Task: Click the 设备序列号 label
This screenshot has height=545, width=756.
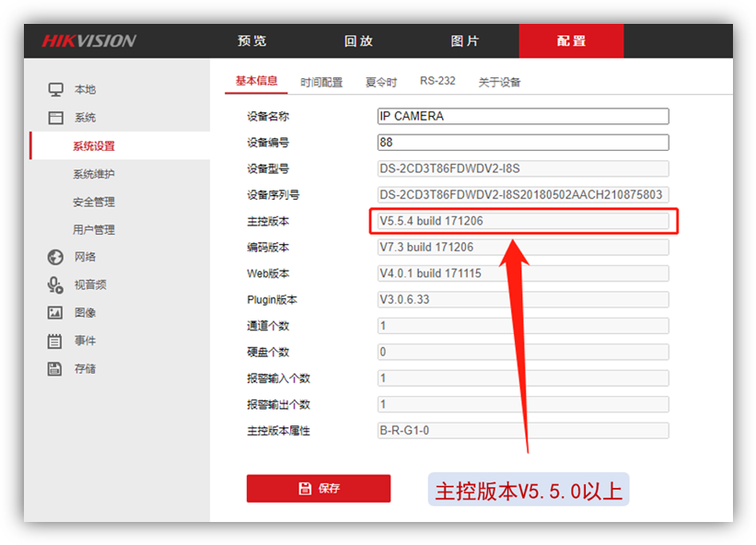Action: coord(273,195)
